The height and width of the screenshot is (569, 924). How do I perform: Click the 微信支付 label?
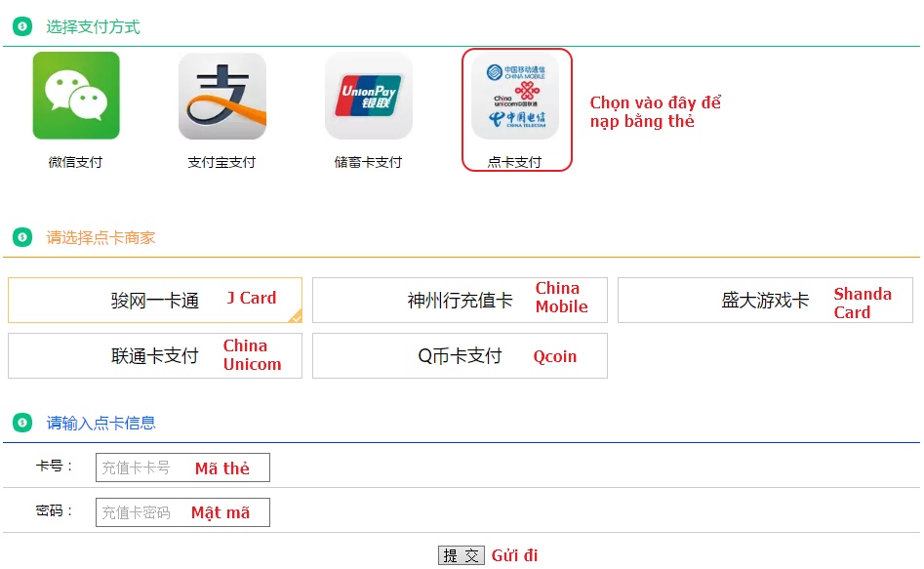click(x=75, y=162)
